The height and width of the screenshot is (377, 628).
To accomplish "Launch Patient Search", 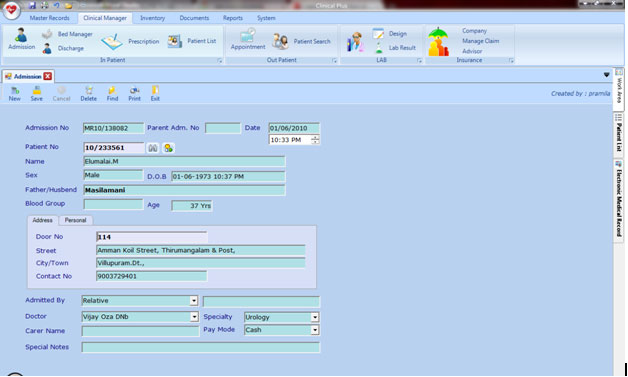I will (x=301, y=41).
